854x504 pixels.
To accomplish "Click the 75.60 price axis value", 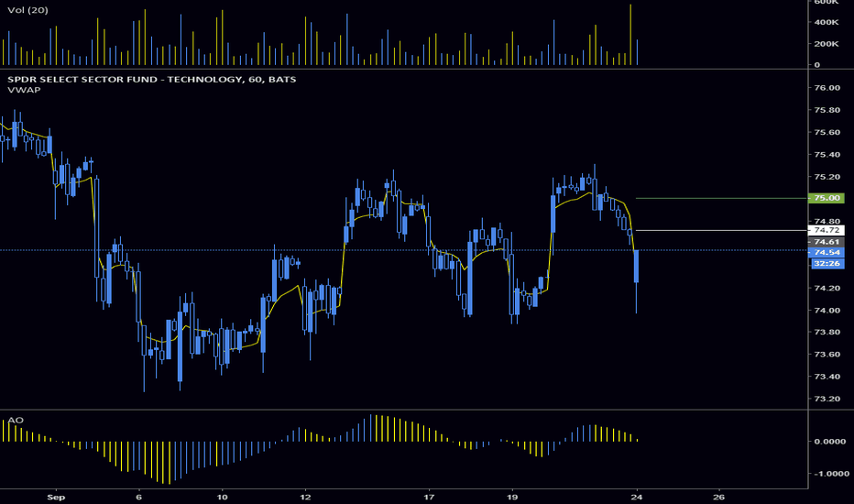I will (x=827, y=132).
